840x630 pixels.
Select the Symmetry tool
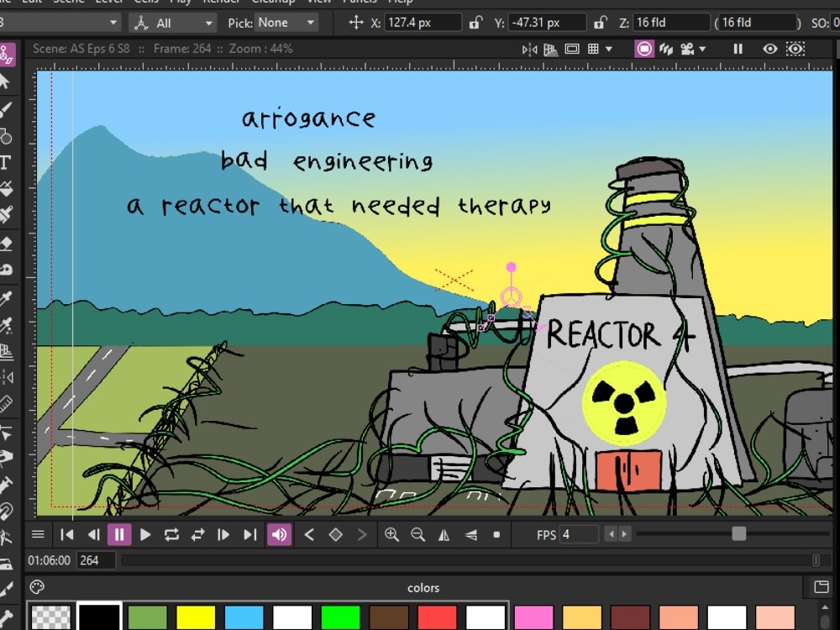(x=5, y=377)
